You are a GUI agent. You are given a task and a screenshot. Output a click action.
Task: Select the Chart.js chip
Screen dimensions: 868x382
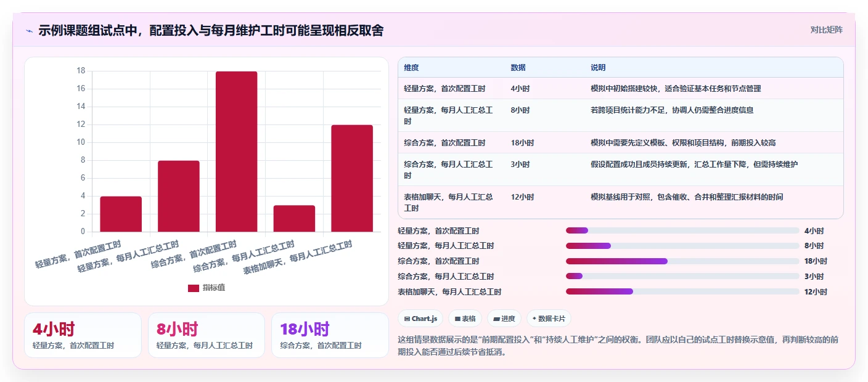(x=420, y=319)
